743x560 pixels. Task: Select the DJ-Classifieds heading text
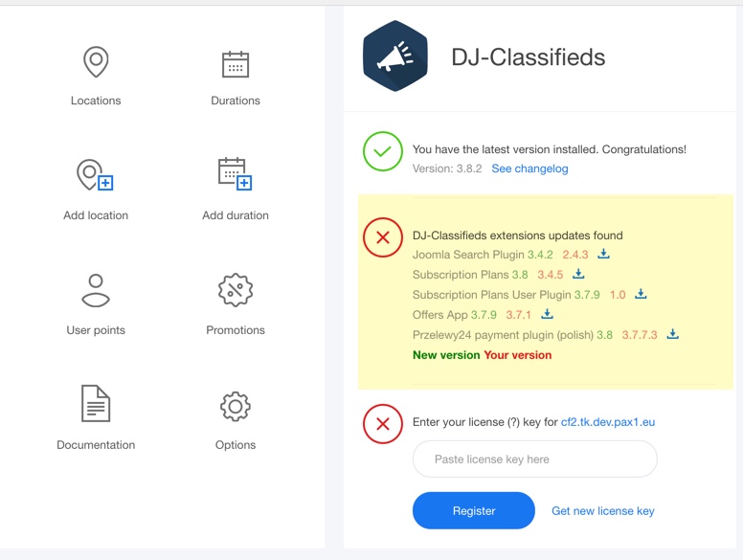(529, 57)
